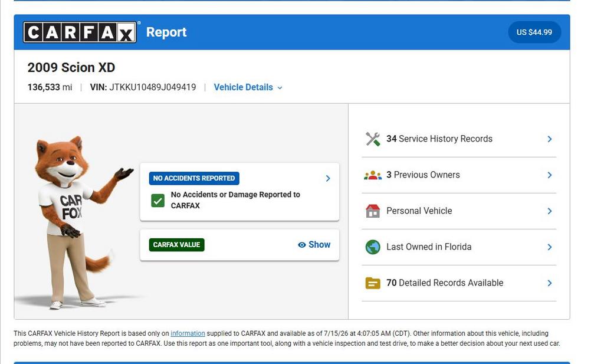Select 'Personal Vehicle' text
This screenshot has height=364, width=604.
419,211
